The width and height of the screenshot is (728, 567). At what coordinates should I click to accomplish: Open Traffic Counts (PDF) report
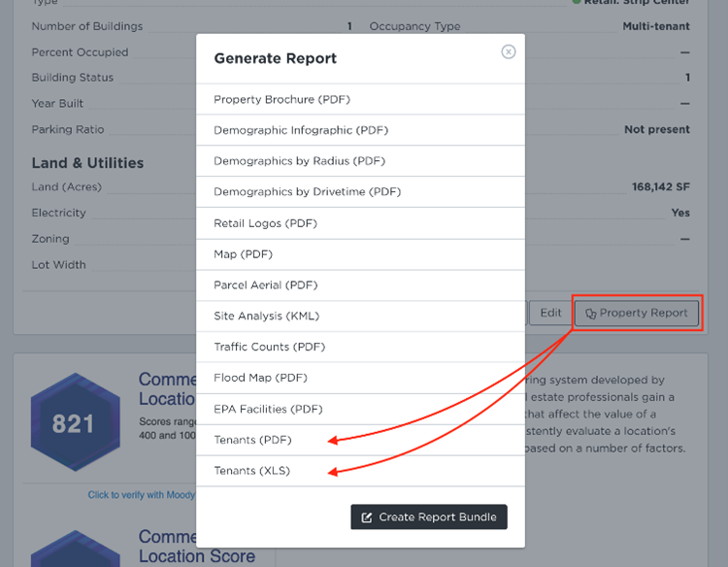coord(360,347)
